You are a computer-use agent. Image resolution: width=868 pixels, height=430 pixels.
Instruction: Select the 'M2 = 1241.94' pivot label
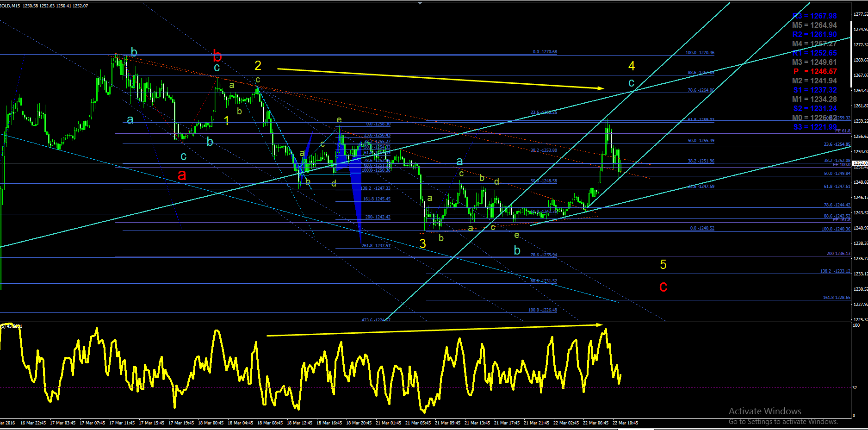tap(814, 81)
